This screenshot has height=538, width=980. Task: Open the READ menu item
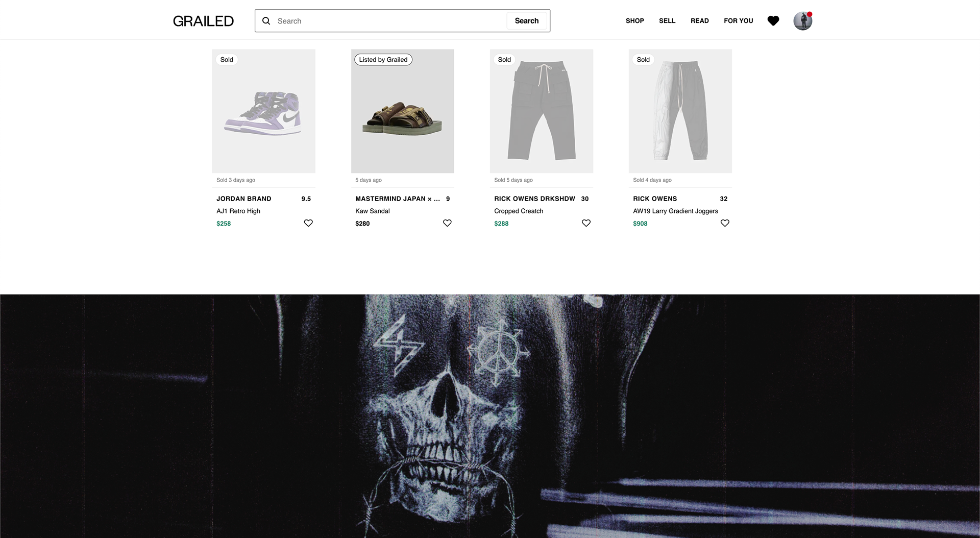point(699,21)
